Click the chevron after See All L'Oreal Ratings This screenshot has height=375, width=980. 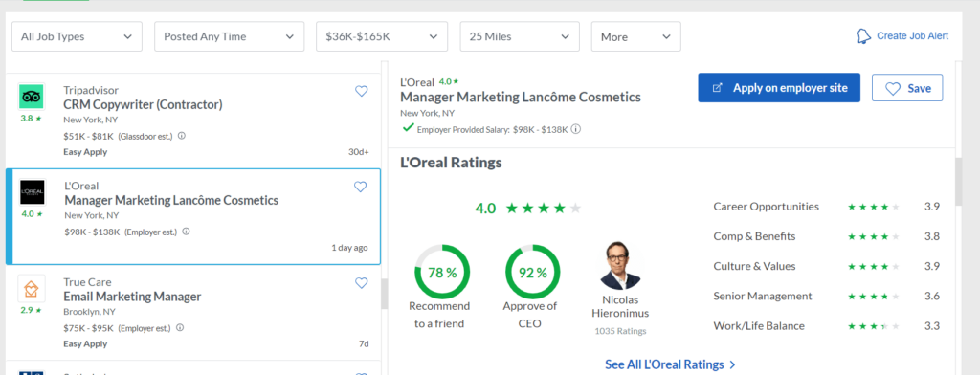coord(732,364)
